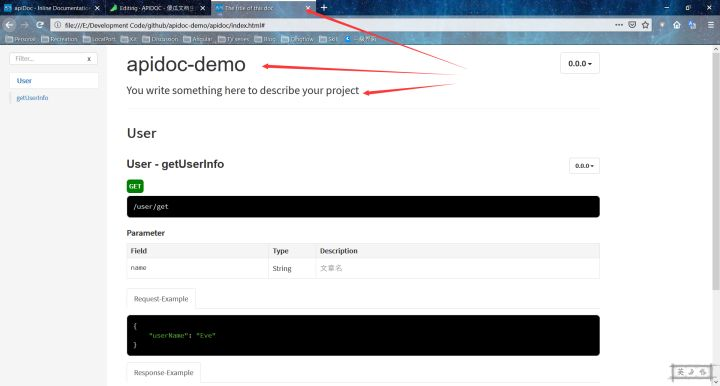Select the User group in sidebar
Image resolution: width=720 pixels, height=386 pixels.
[x=54, y=80]
